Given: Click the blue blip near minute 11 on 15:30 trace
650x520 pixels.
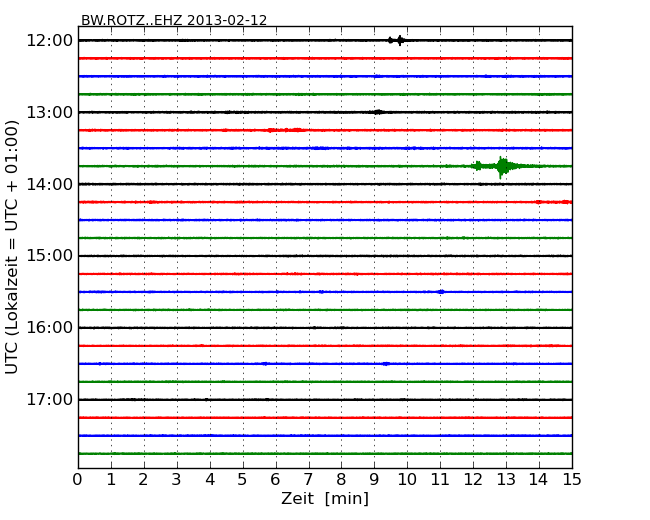Looking at the screenshot, I should pos(441,292).
